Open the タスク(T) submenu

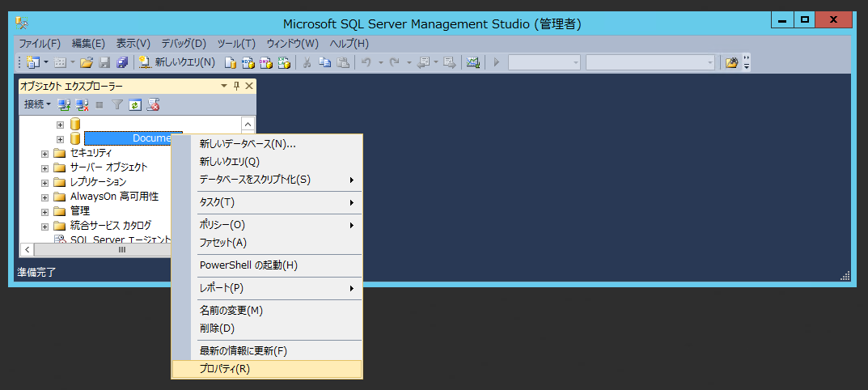tap(267, 203)
